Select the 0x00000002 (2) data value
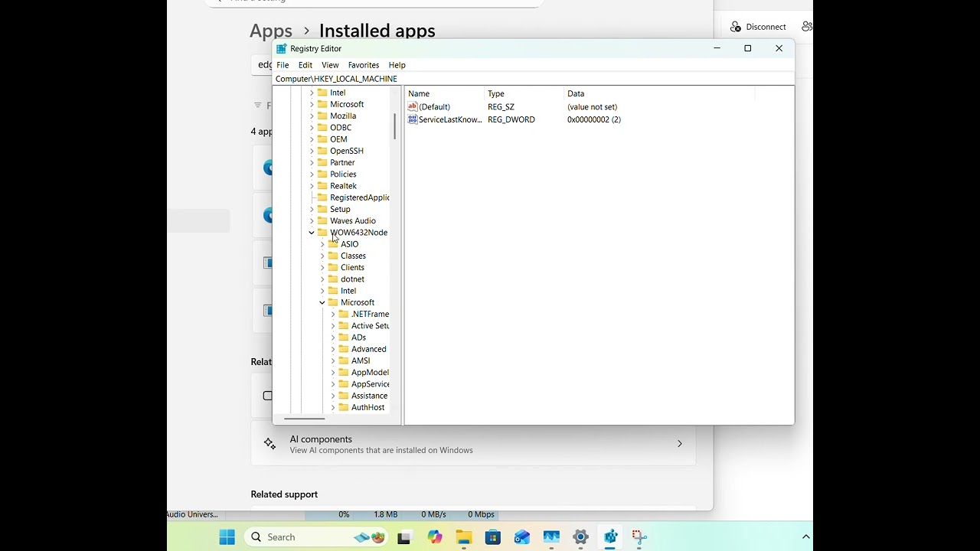980x551 pixels. tap(594, 119)
